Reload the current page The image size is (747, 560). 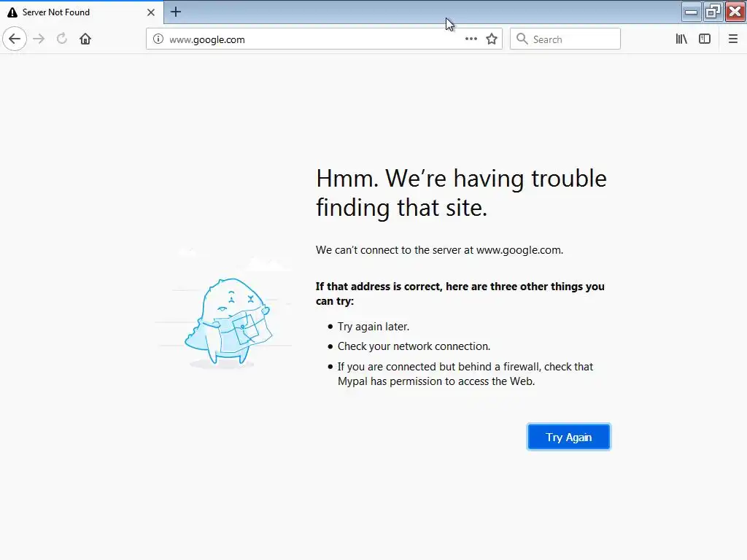coord(62,39)
